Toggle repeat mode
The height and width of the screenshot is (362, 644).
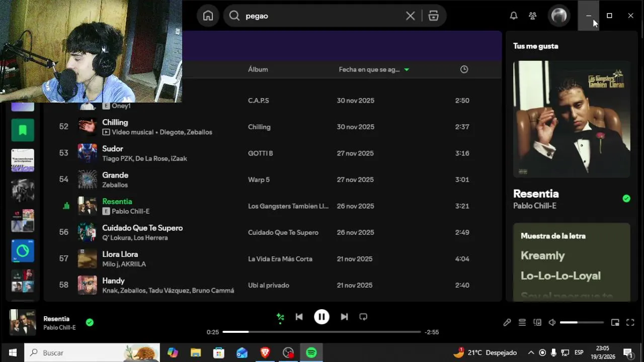[363, 317]
